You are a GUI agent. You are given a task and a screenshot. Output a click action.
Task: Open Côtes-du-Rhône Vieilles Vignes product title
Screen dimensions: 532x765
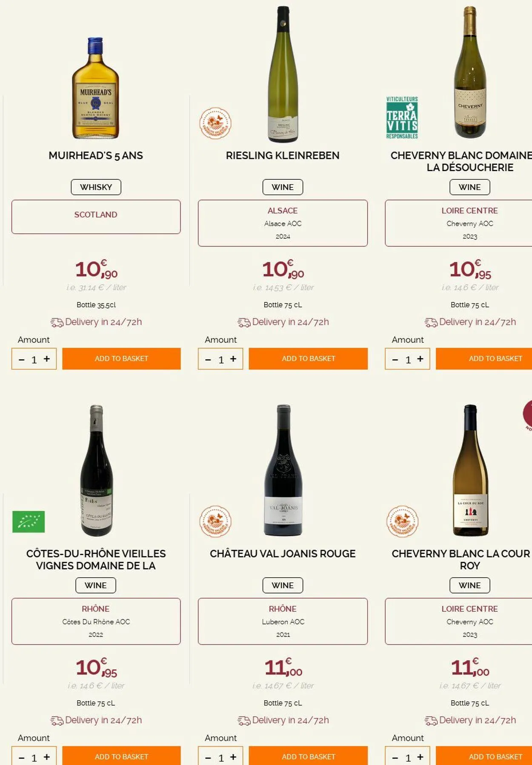coord(96,559)
